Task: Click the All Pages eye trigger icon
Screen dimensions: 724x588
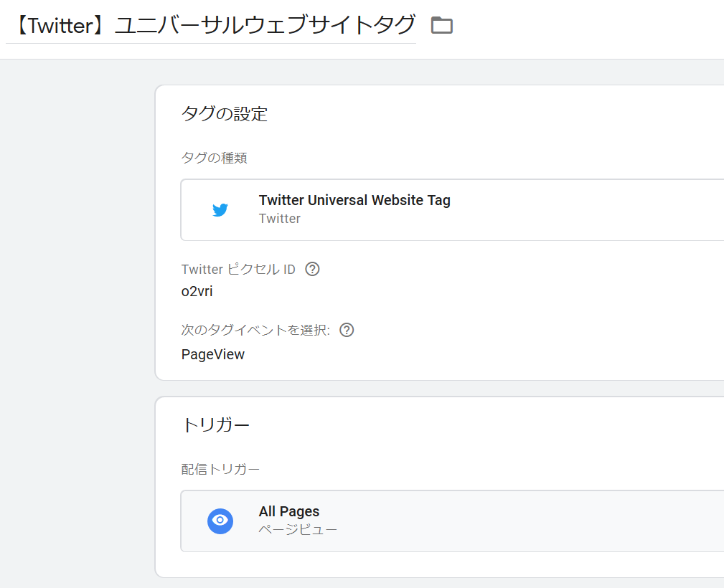Action: [x=220, y=521]
